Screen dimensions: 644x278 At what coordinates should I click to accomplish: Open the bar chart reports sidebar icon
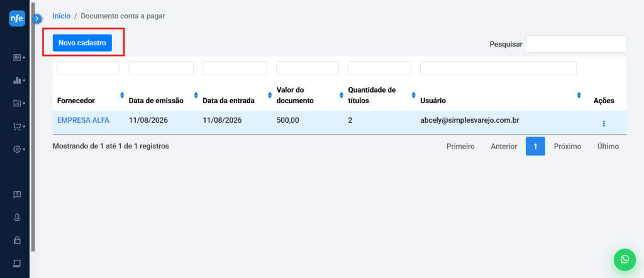coord(17,81)
